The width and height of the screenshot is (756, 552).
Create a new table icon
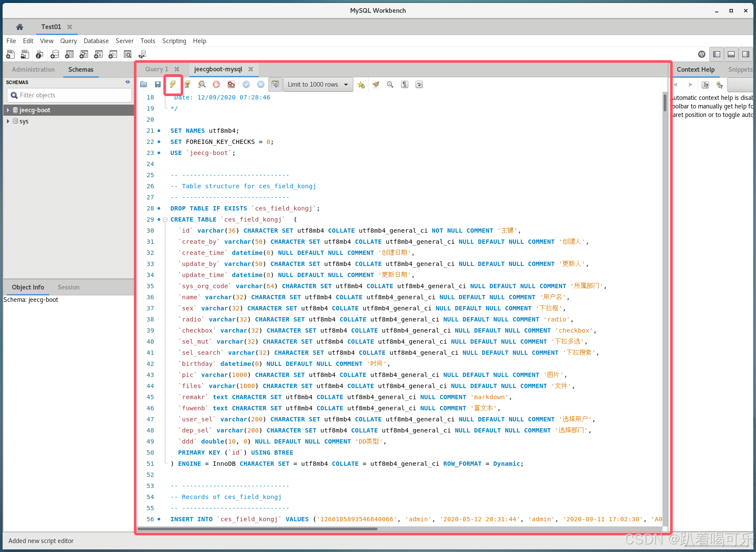pyautogui.click(x=69, y=54)
